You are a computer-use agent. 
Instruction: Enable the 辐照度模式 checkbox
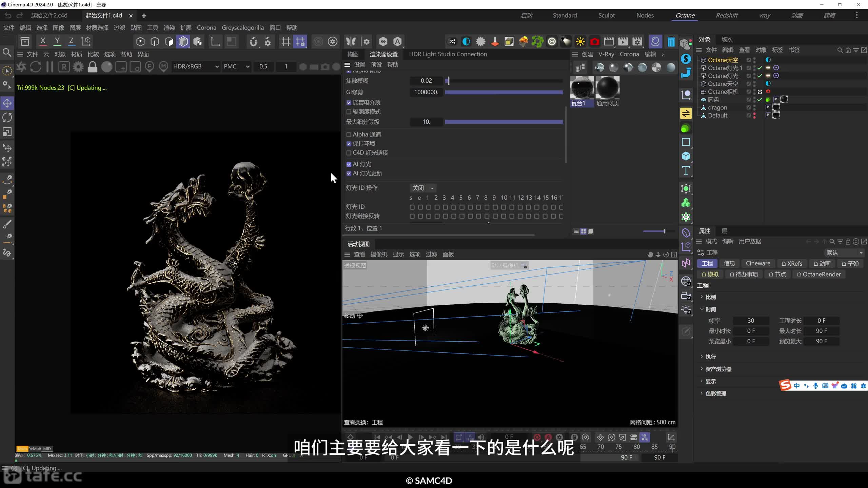tap(349, 112)
